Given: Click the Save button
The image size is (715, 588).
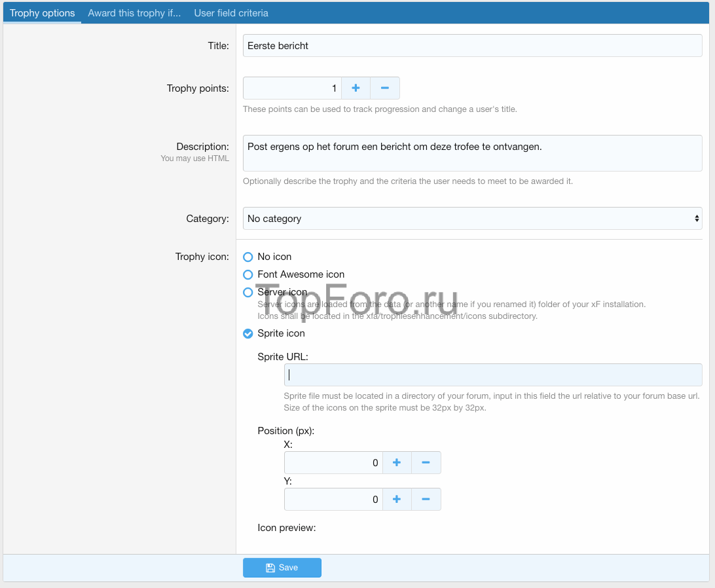Looking at the screenshot, I should pyautogui.click(x=282, y=568).
